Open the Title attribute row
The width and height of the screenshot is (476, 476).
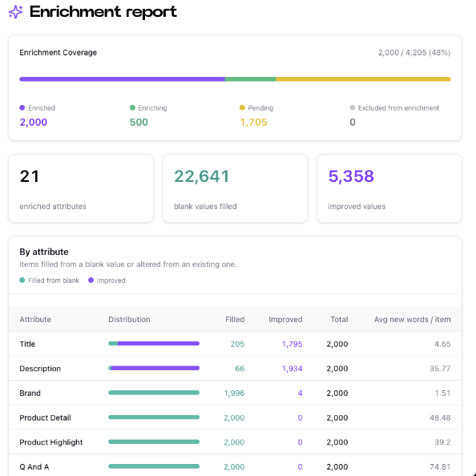pyautogui.click(x=235, y=344)
